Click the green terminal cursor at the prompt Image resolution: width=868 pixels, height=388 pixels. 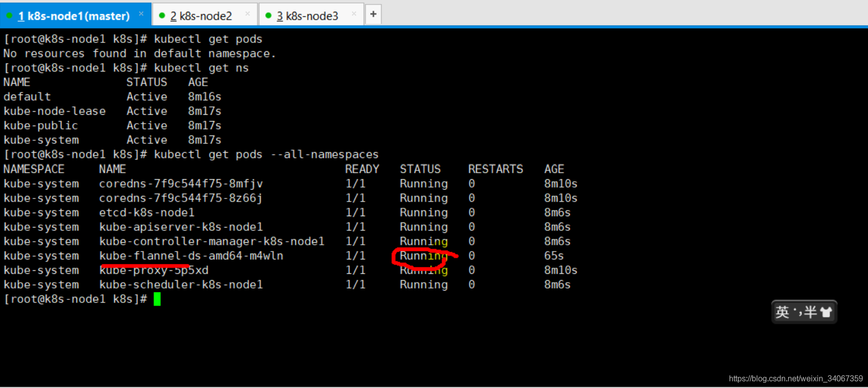(157, 299)
